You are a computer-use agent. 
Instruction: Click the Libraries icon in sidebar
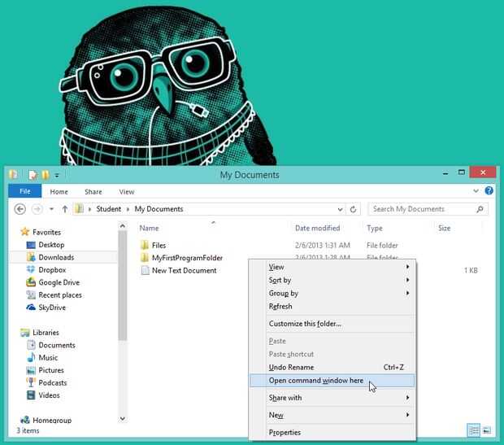click(24, 333)
